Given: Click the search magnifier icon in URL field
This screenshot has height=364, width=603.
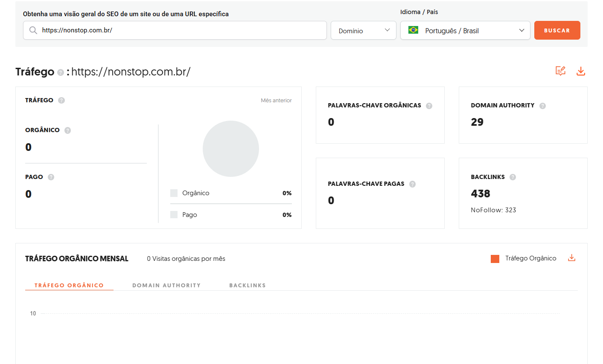Looking at the screenshot, I should coord(33,30).
